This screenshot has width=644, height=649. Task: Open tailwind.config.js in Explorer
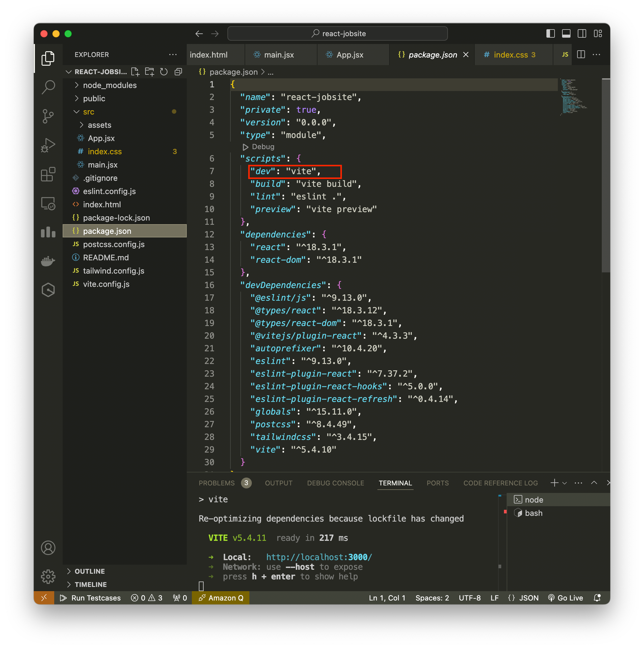click(x=125, y=271)
